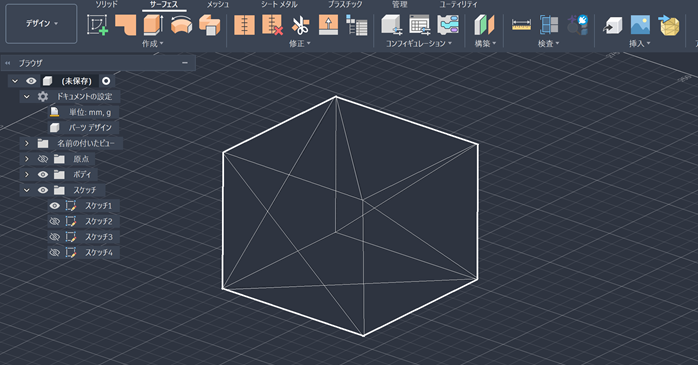Show the hidden 原点 folder via eye icon
The height and width of the screenshot is (365, 698).
(43, 159)
